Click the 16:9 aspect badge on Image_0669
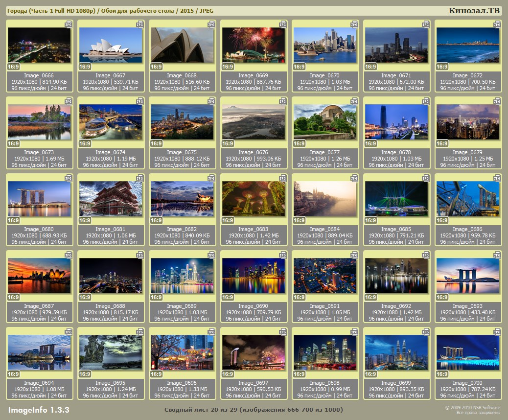The height and width of the screenshot is (420, 508). point(228,67)
